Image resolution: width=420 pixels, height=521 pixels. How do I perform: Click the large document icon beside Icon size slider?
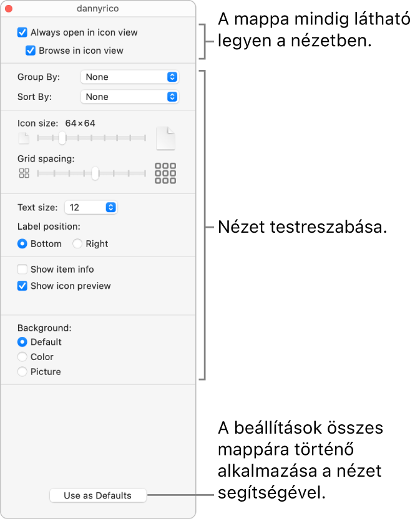pos(165,139)
